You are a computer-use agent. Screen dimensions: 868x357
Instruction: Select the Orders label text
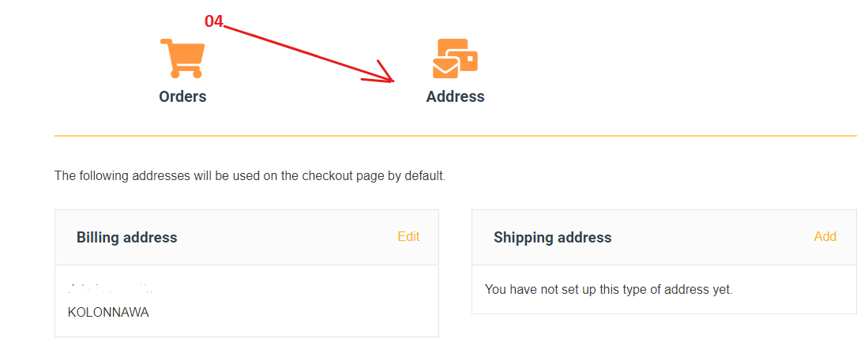182,96
